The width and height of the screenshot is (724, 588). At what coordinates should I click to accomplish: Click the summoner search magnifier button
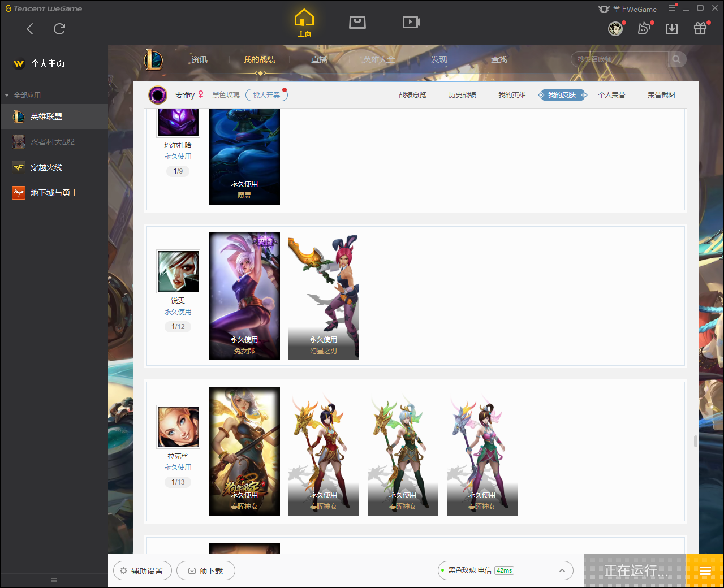(x=676, y=59)
